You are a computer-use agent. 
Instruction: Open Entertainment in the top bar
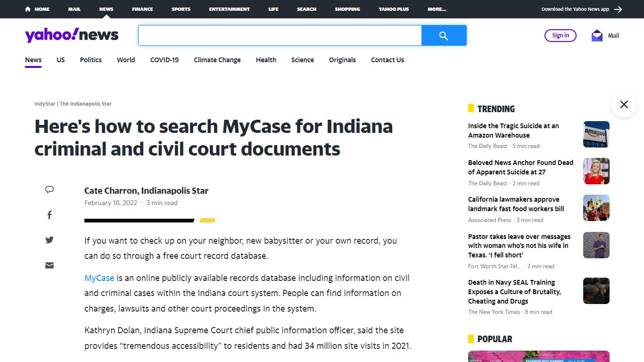tap(230, 9)
